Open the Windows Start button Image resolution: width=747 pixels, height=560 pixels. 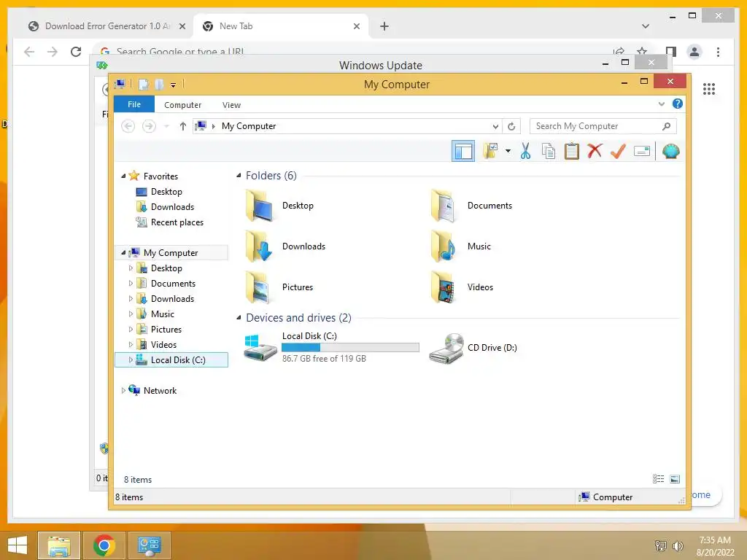pos(18,545)
